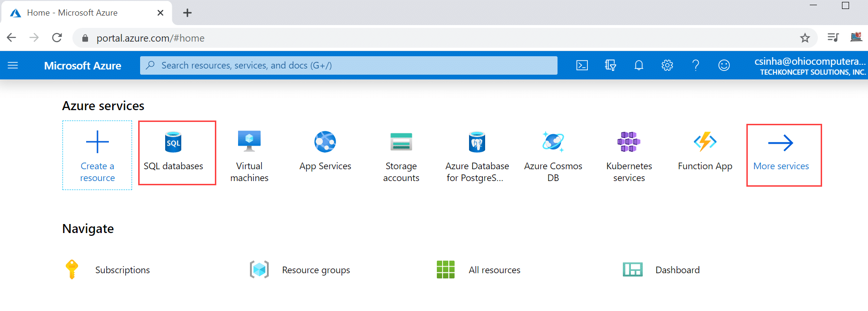868x311 pixels.
Task: Open the csinha account menu
Action: coord(810,66)
